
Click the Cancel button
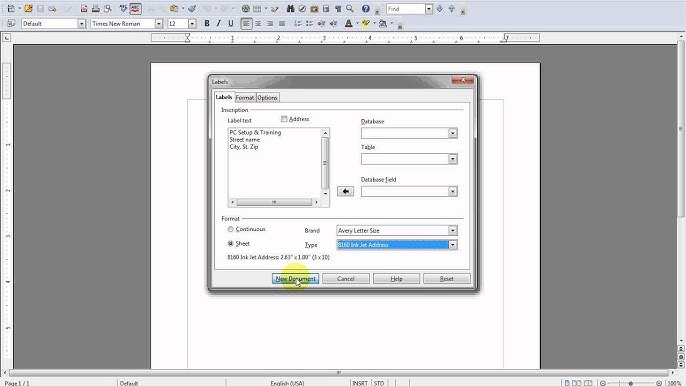coord(346,279)
